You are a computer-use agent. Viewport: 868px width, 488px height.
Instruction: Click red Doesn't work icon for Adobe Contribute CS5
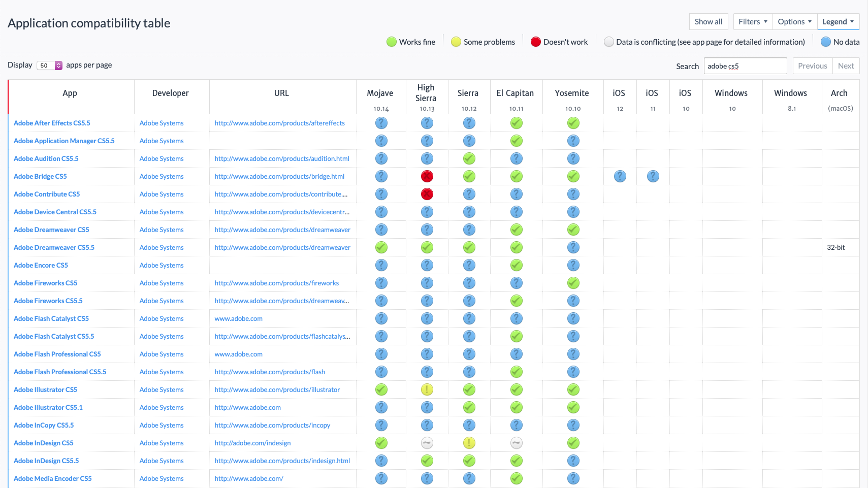[x=427, y=194]
